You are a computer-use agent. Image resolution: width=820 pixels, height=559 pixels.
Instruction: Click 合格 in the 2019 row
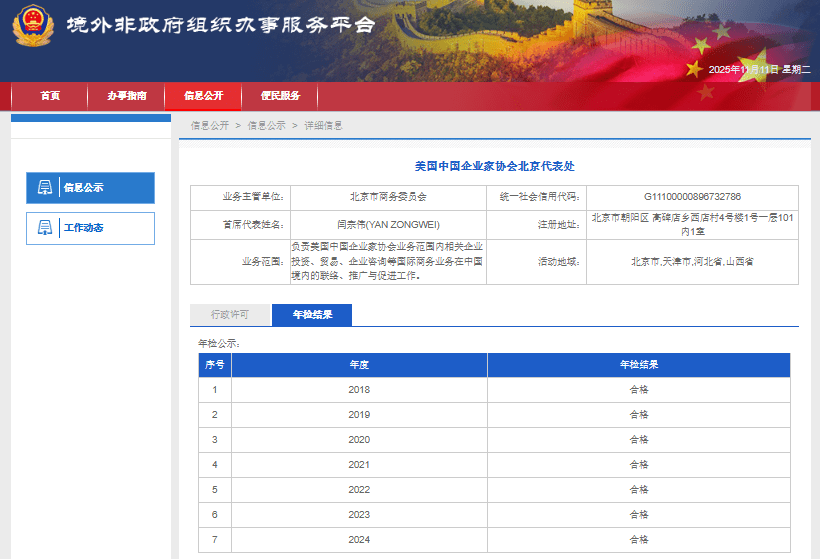pos(639,415)
